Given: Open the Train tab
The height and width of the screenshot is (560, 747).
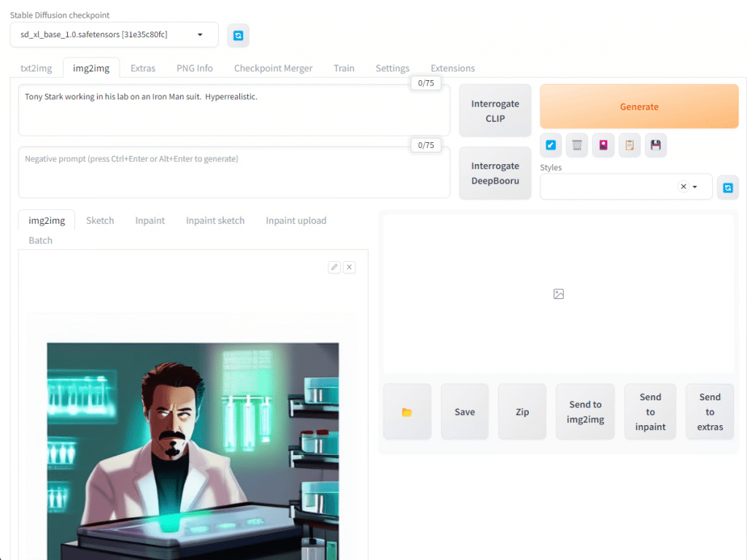Looking at the screenshot, I should point(344,68).
